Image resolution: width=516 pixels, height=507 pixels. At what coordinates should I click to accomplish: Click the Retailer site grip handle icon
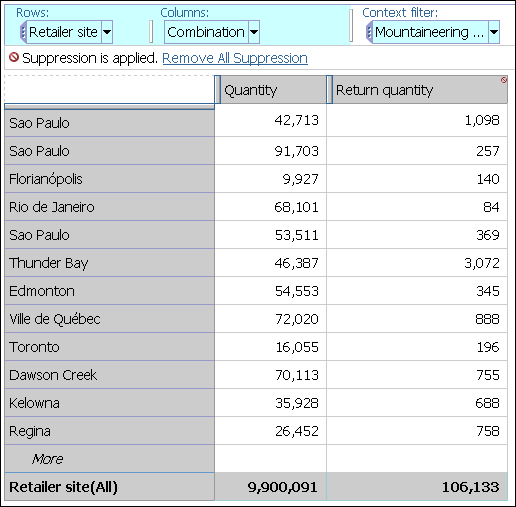pos(23,32)
